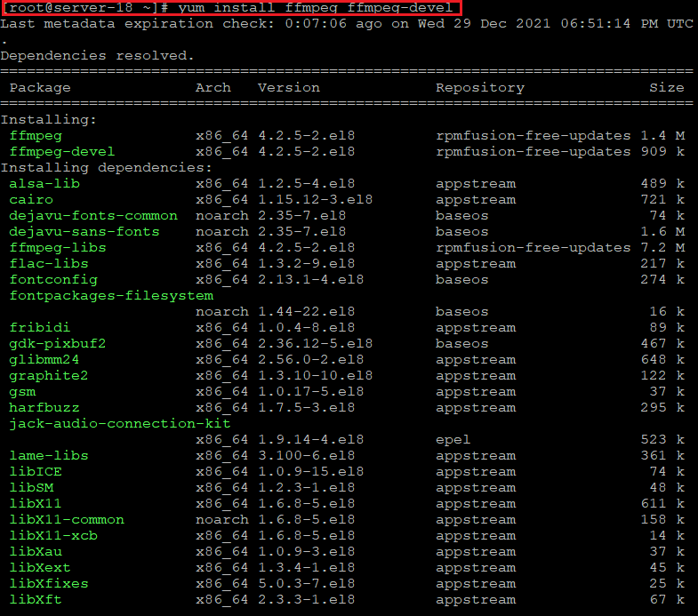
Task: Click the 648 k size of glibmm24
Action: pyautogui.click(x=662, y=360)
